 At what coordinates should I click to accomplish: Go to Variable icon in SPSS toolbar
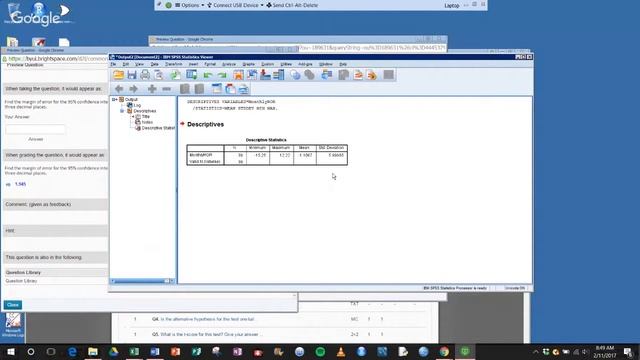265,75
